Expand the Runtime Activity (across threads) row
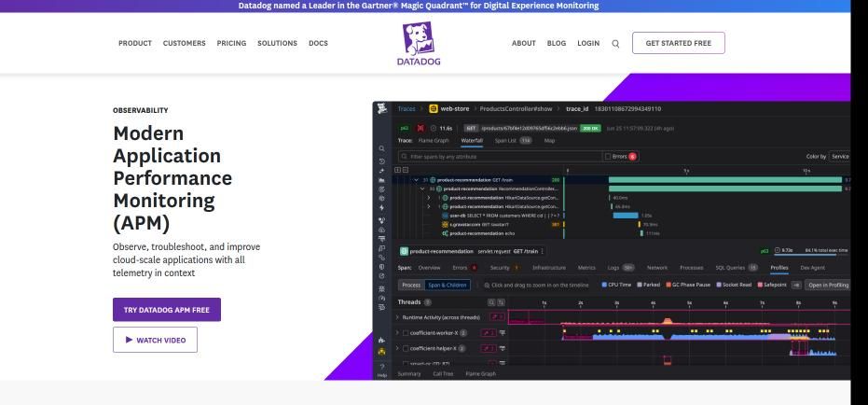The height and width of the screenshot is (405, 868). tap(397, 317)
